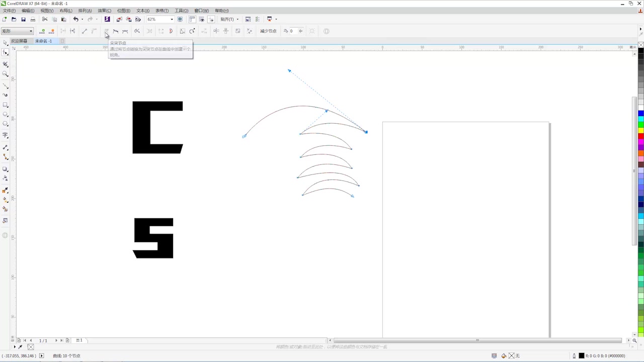The width and height of the screenshot is (644, 362).
Task: Go to the next page arrow
Action: click(x=56, y=340)
